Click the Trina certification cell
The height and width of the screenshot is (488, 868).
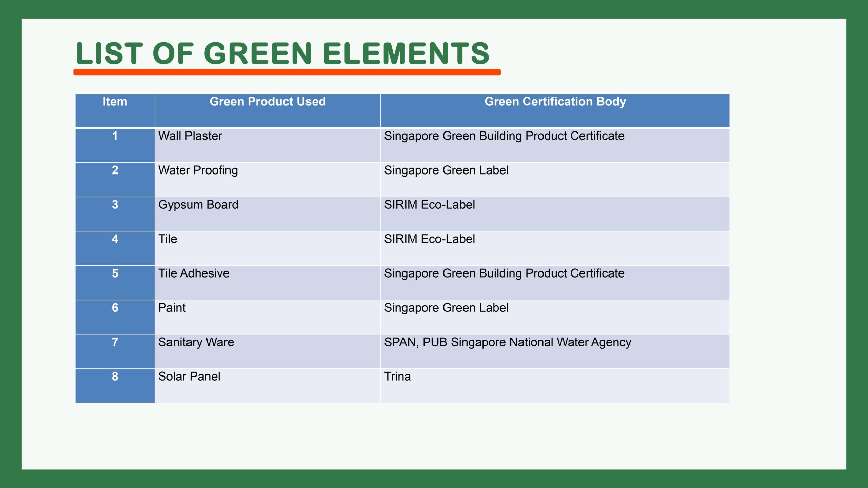click(x=397, y=377)
